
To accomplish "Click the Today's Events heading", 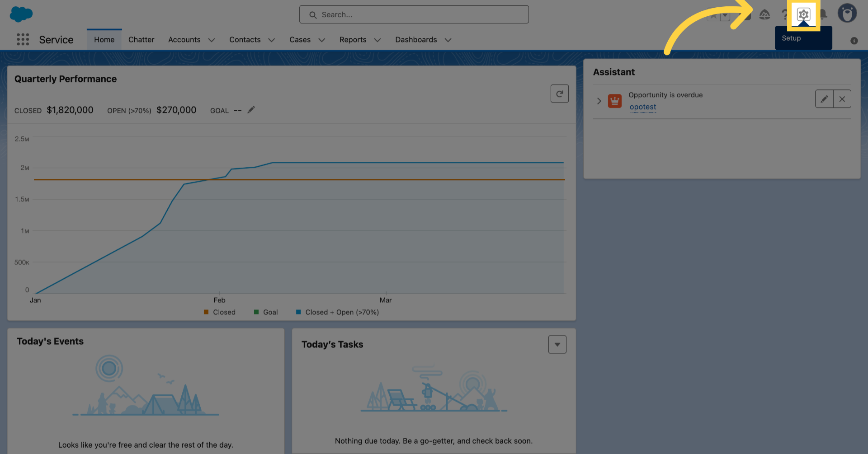I will pos(50,342).
